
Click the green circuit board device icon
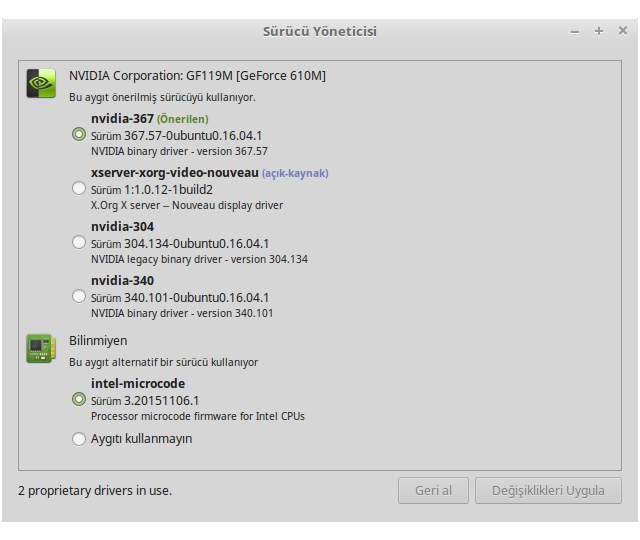tap(41, 348)
